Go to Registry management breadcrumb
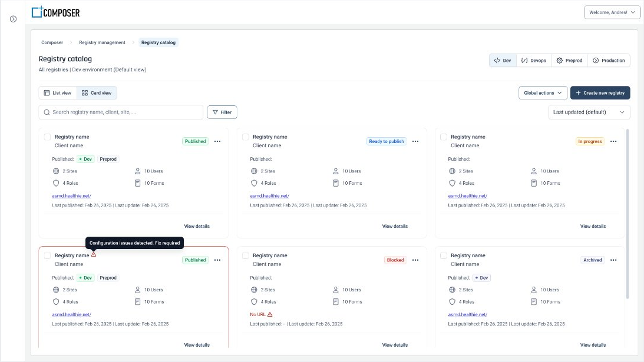Viewport: 644px width, 362px height. (102, 42)
